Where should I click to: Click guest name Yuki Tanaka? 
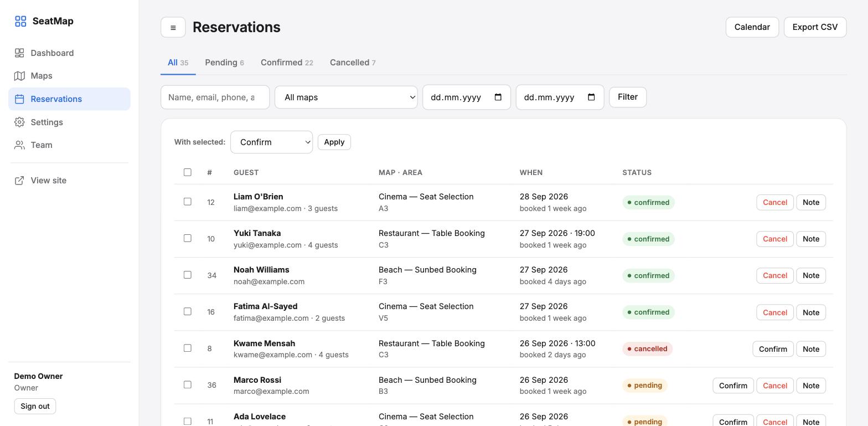[x=257, y=233]
